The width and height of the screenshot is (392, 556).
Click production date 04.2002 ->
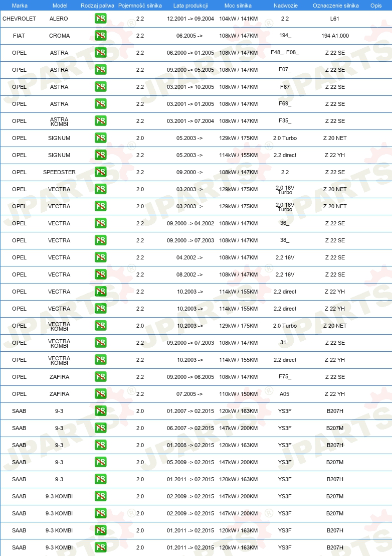(189, 257)
